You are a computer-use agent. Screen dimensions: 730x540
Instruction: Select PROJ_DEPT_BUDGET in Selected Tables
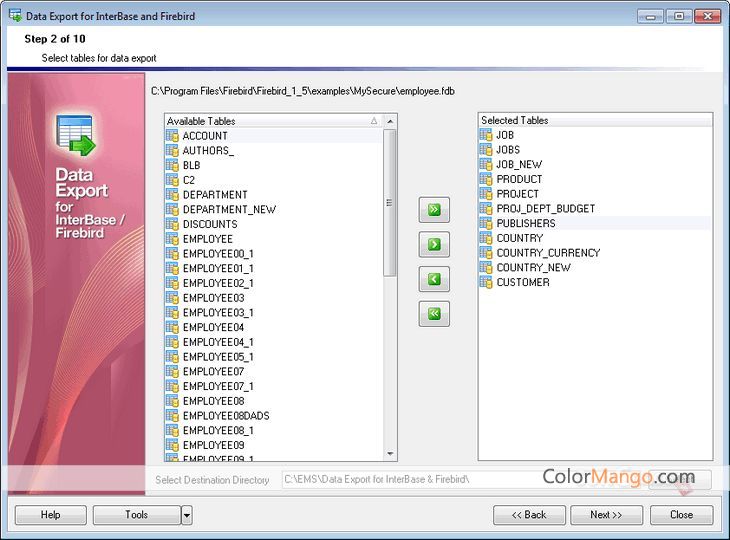pos(546,209)
